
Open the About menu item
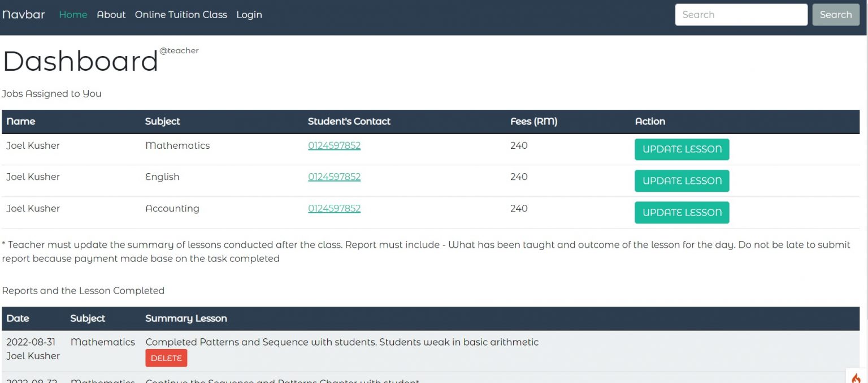(x=111, y=15)
